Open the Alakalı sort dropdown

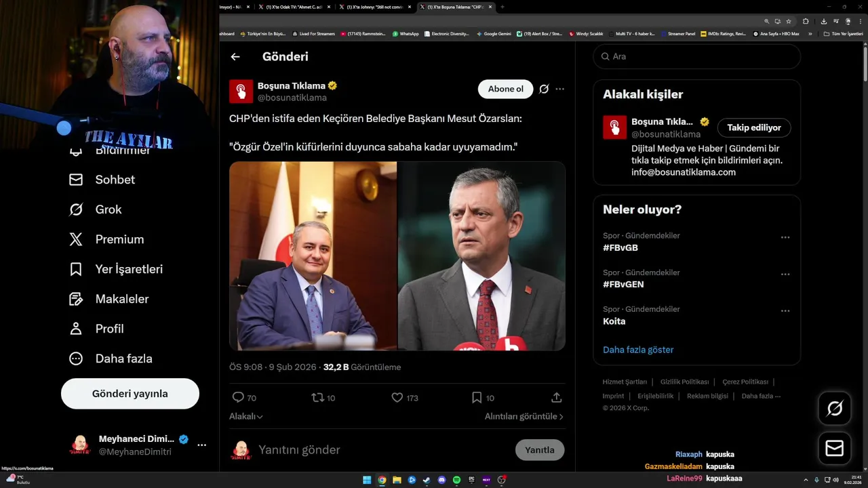tap(246, 416)
